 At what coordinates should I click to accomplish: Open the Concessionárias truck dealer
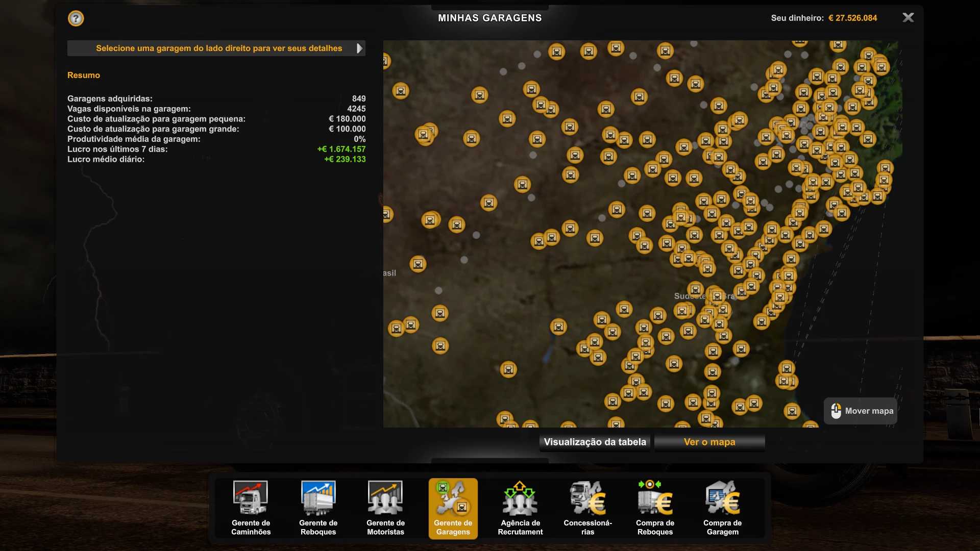tap(587, 508)
